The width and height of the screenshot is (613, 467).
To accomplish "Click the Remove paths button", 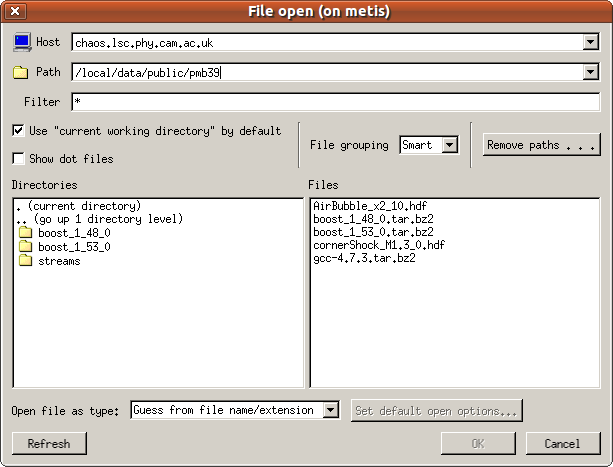I will pyautogui.click(x=541, y=145).
